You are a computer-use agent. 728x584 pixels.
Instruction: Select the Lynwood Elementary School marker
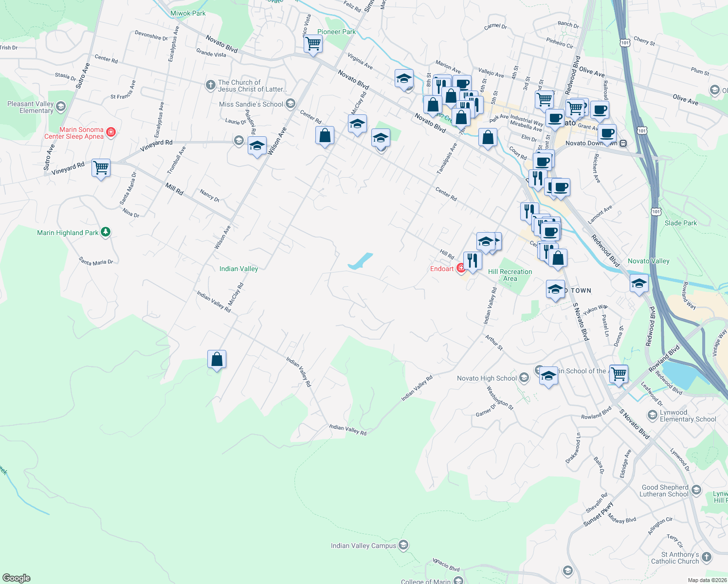click(652, 415)
